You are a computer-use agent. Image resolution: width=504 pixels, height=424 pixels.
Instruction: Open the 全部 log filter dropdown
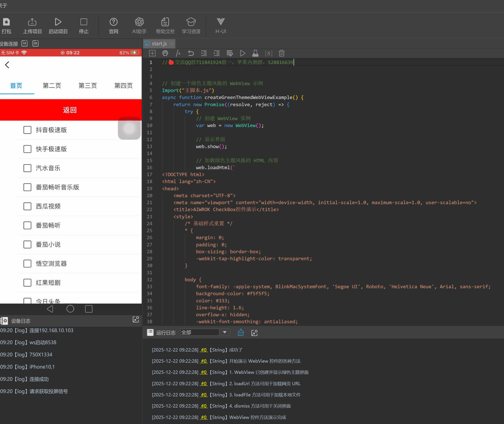224,332
